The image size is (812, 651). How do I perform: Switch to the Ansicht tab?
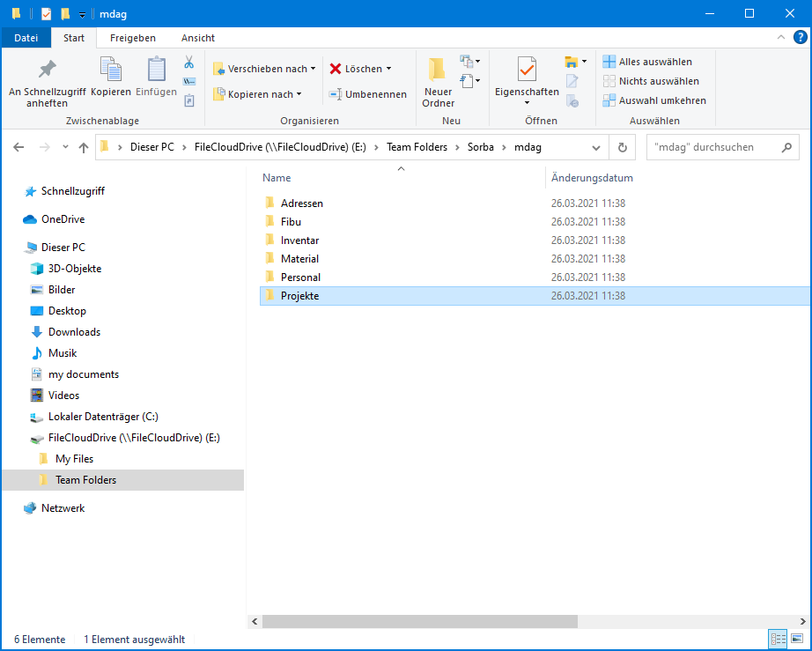(x=198, y=38)
